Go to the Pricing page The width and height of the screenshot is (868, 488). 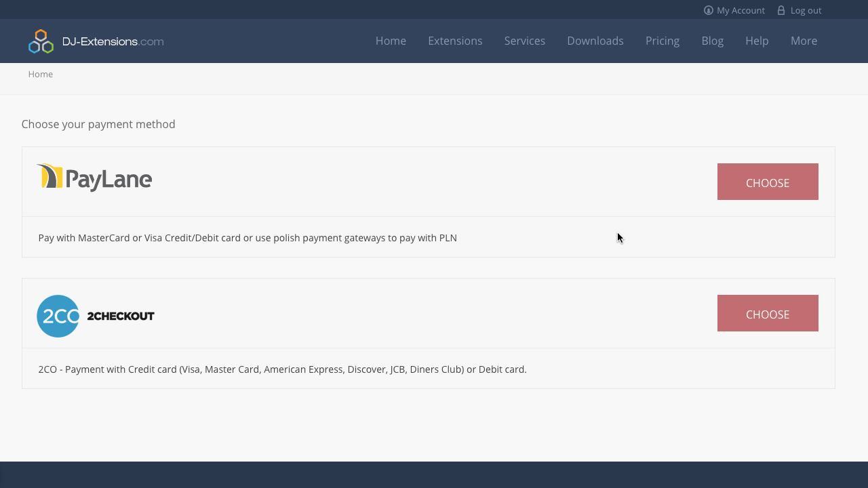point(663,41)
